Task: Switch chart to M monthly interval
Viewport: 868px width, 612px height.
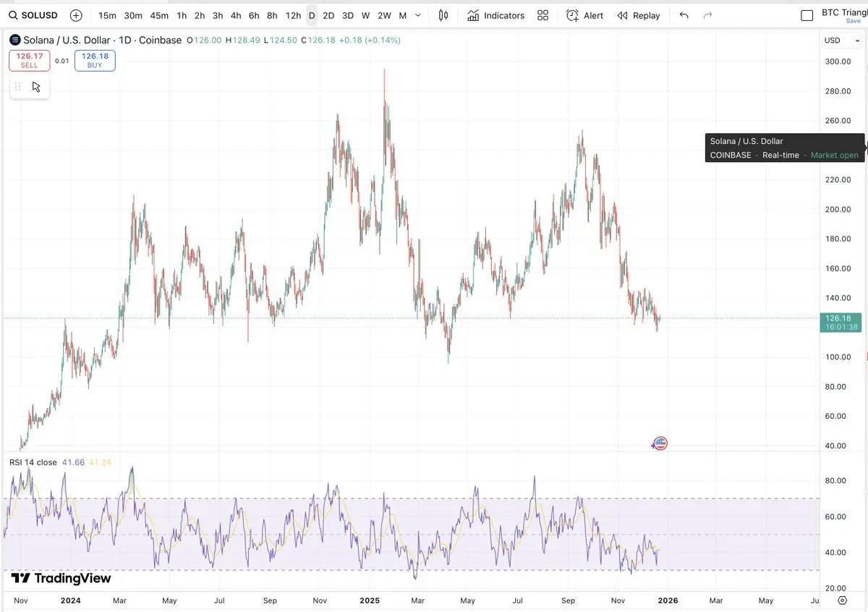Action: 402,15
